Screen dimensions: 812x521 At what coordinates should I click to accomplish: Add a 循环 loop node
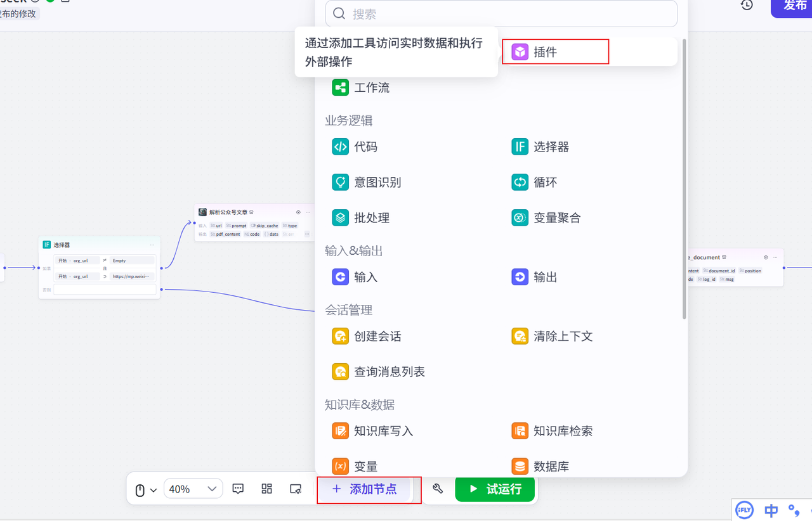[534, 182]
